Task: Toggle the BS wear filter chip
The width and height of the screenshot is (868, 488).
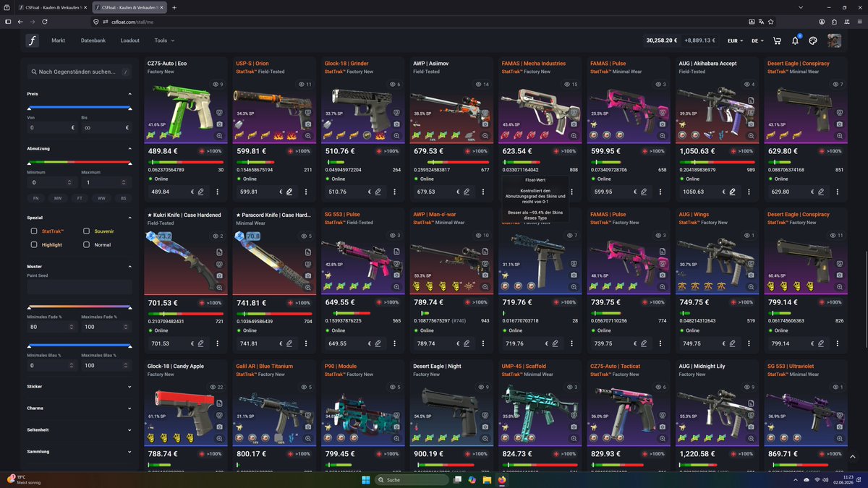Action: (123, 197)
